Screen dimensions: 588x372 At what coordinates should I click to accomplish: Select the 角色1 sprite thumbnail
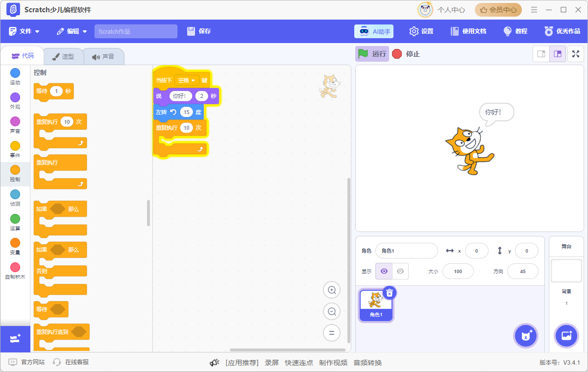tap(376, 305)
